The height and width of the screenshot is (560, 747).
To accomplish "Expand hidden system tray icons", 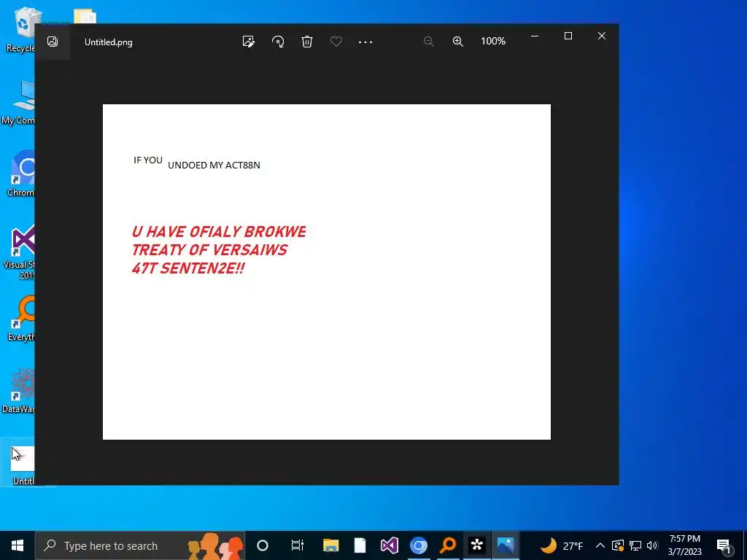I will (x=600, y=545).
